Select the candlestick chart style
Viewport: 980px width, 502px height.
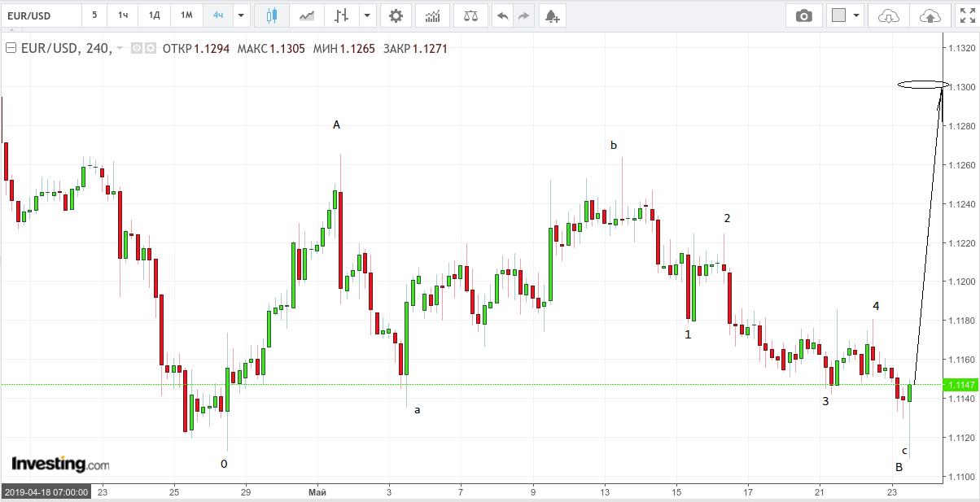(x=271, y=15)
